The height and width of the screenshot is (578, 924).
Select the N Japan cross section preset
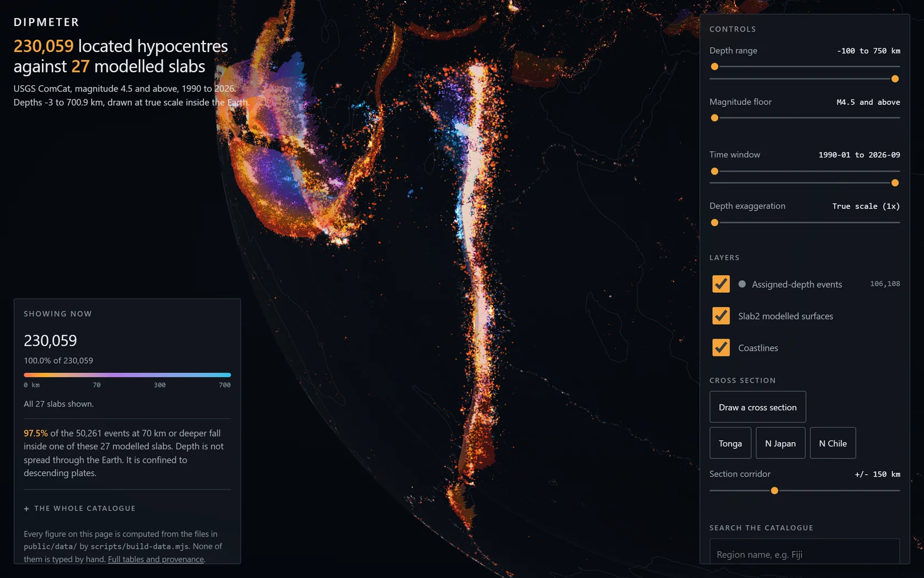[780, 443]
